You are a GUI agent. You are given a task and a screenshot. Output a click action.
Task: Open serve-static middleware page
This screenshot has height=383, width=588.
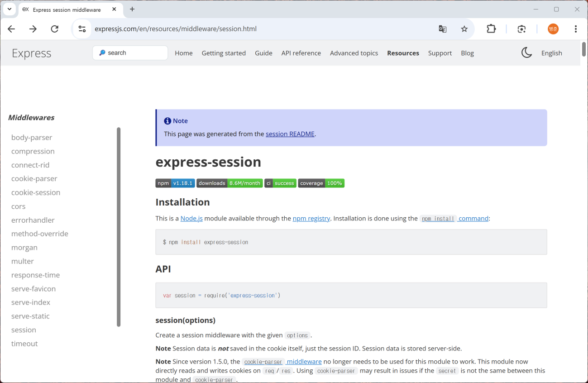pos(30,316)
